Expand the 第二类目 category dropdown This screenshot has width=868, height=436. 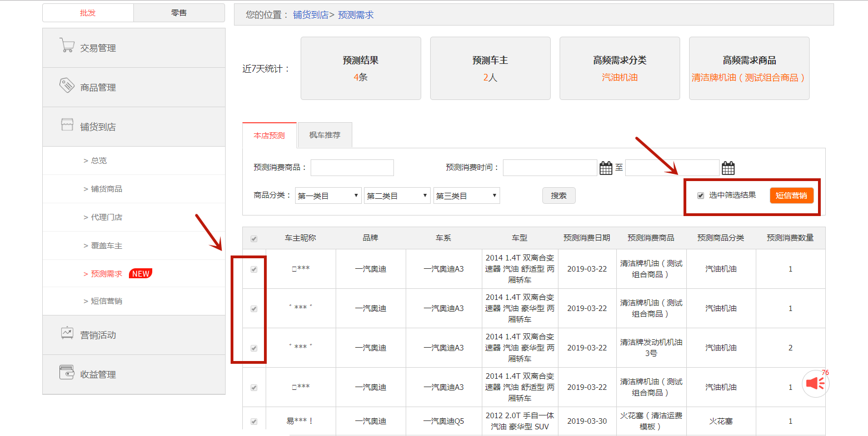pos(397,196)
